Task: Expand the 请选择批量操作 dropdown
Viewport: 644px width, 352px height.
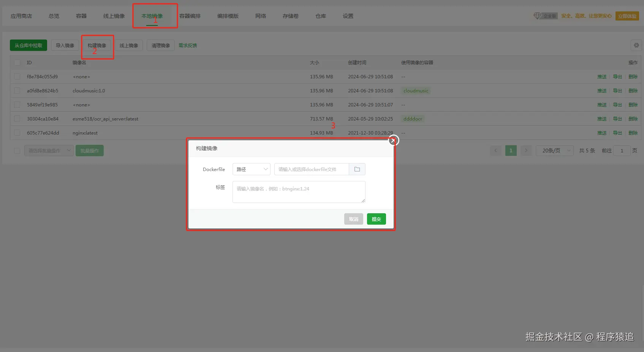Action: click(49, 151)
